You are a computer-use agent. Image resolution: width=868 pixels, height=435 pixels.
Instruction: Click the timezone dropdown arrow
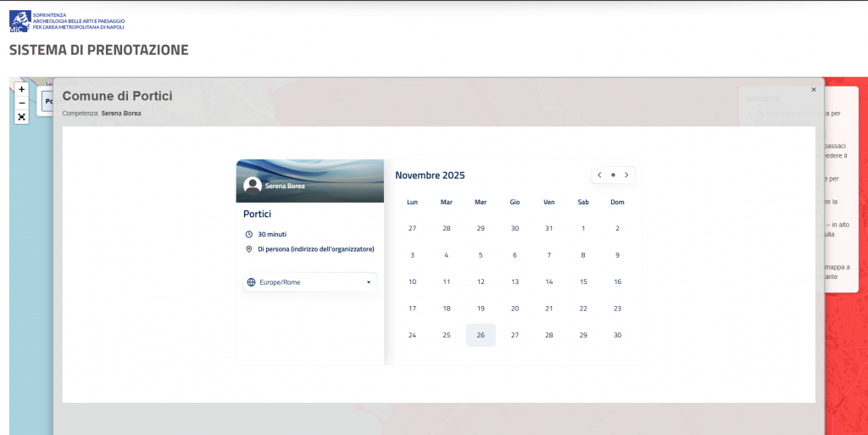coord(369,282)
